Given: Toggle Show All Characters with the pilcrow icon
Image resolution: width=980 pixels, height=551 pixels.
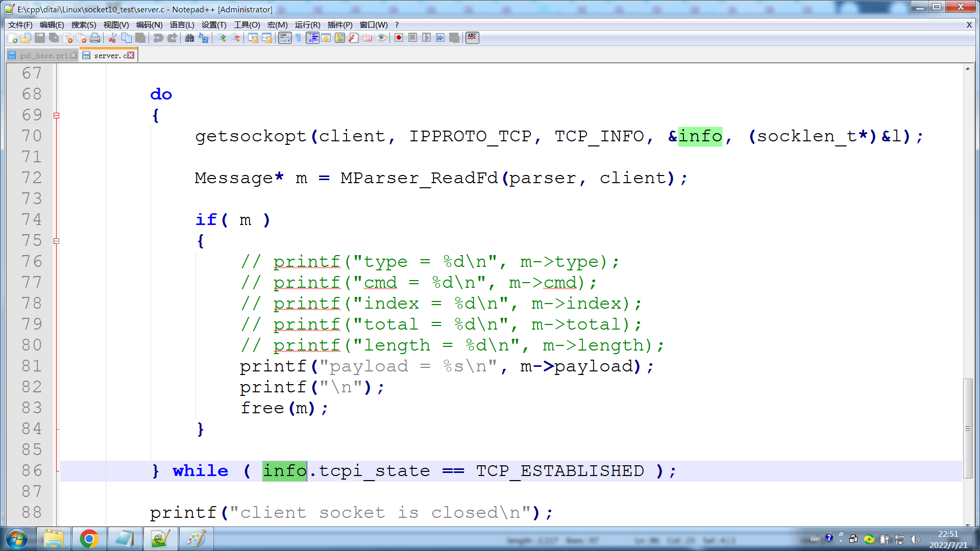Looking at the screenshot, I should click(x=298, y=38).
